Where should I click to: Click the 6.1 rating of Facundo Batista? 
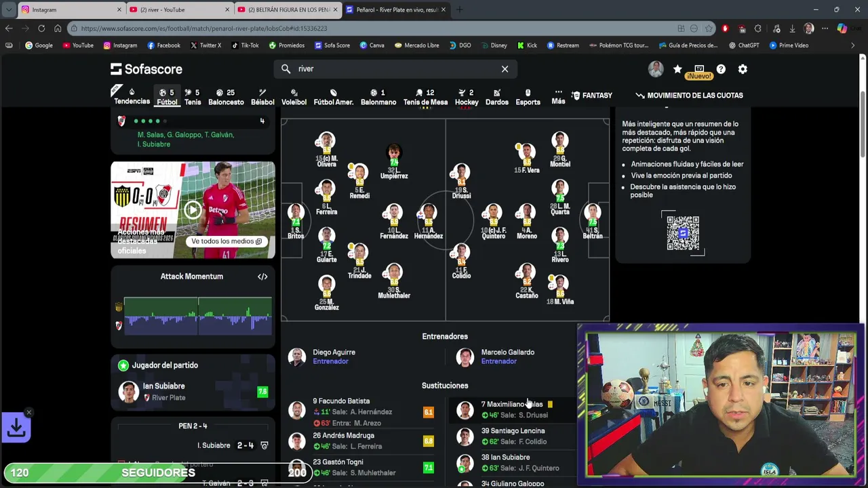tap(428, 412)
